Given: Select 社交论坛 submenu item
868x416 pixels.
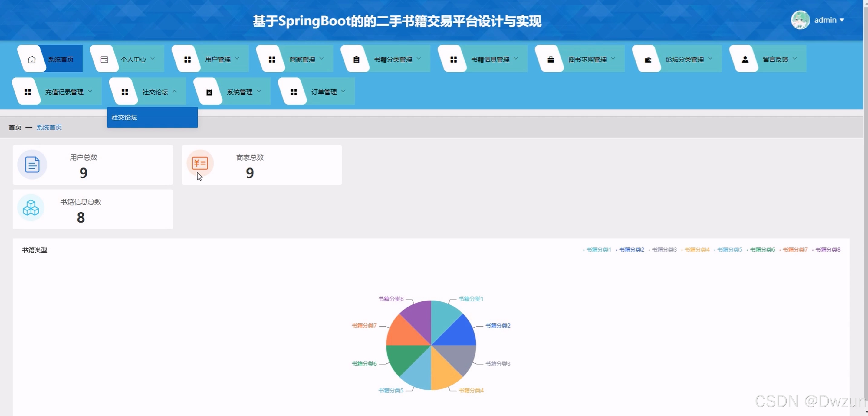Looking at the screenshot, I should [124, 118].
